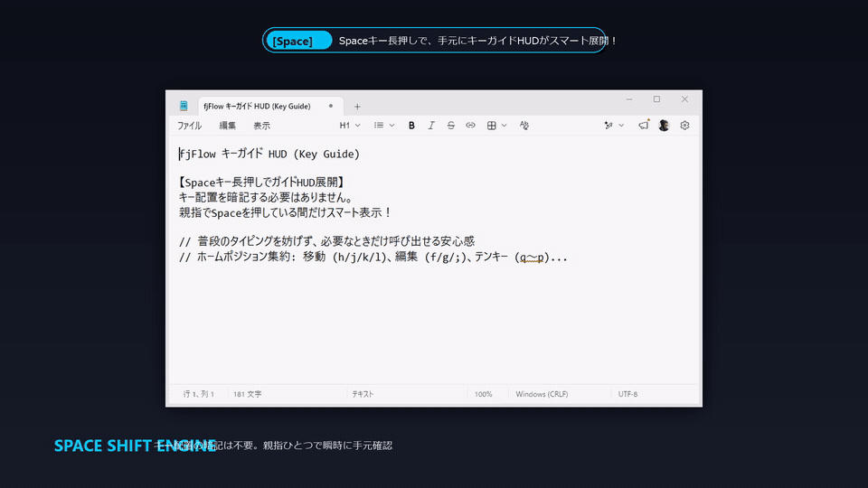The image size is (868, 488).
Task: Click the Windows (CRLF) line ending entry
Action: point(542,394)
